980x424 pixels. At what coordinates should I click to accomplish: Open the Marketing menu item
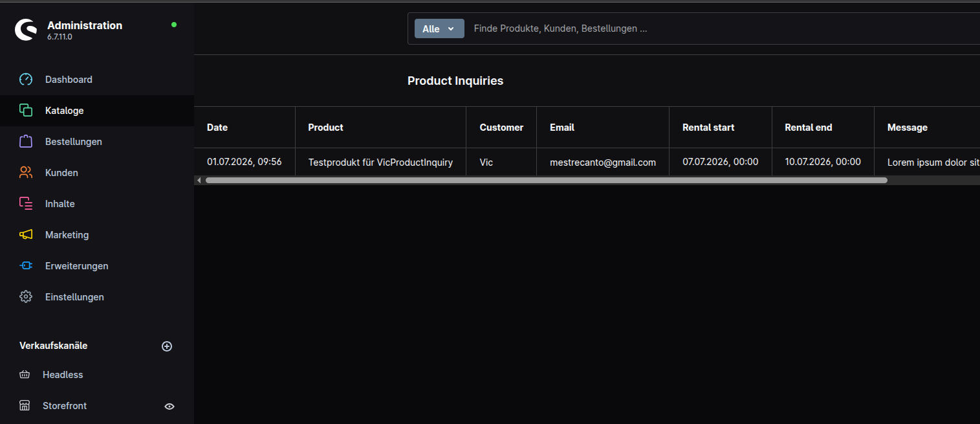tap(97, 235)
